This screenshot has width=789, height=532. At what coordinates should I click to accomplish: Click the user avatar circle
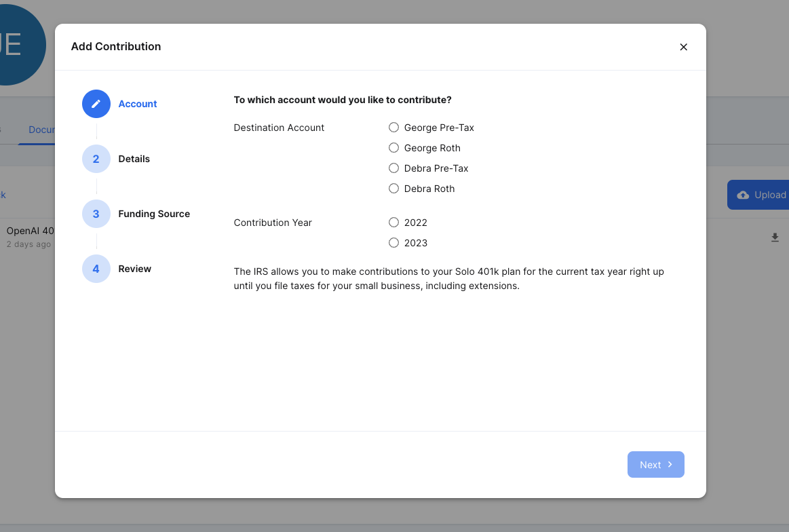(14, 44)
